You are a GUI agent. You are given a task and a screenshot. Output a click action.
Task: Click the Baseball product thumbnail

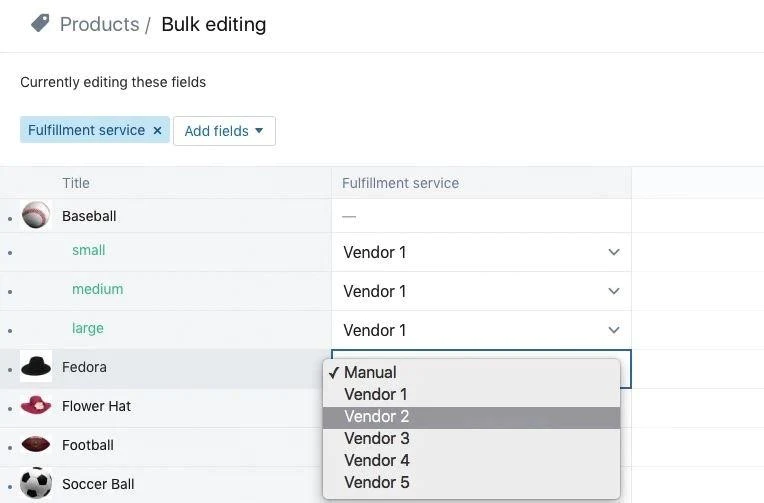coord(36,215)
